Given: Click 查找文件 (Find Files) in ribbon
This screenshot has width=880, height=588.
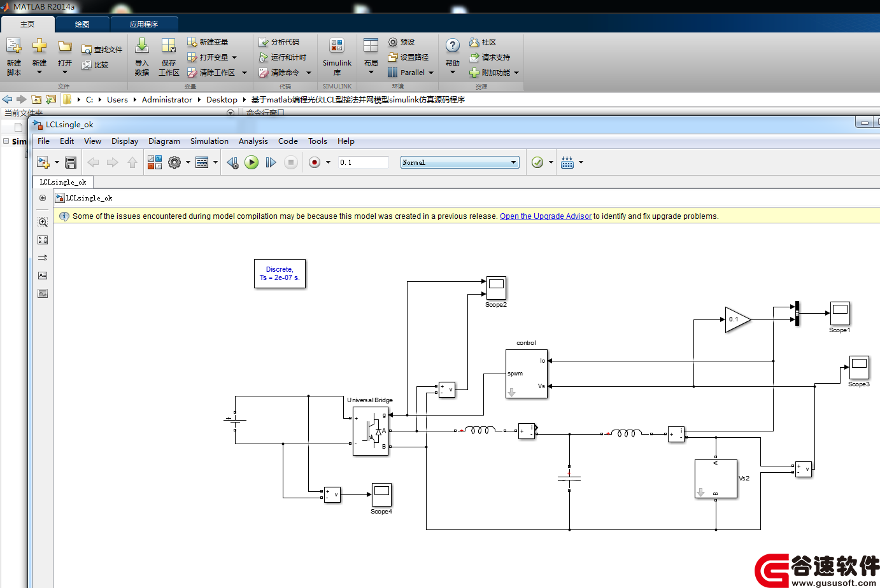Looking at the screenshot, I should tap(102, 49).
